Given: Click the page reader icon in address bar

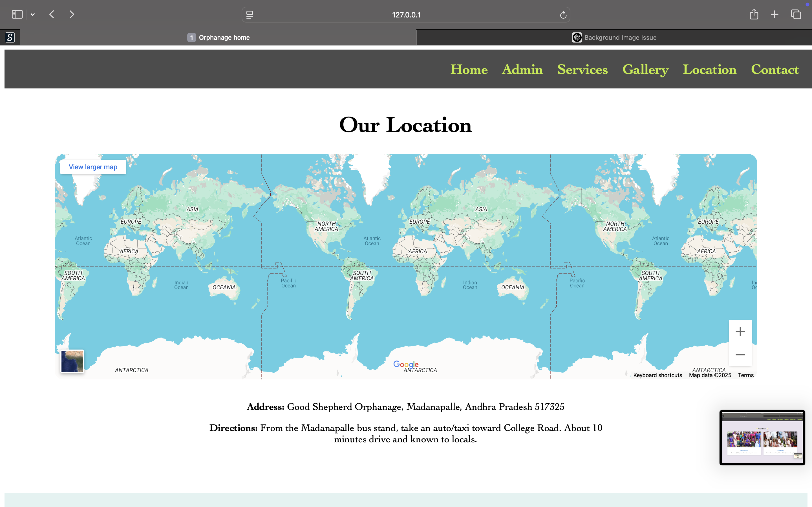Looking at the screenshot, I should click(x=250, y=15).
